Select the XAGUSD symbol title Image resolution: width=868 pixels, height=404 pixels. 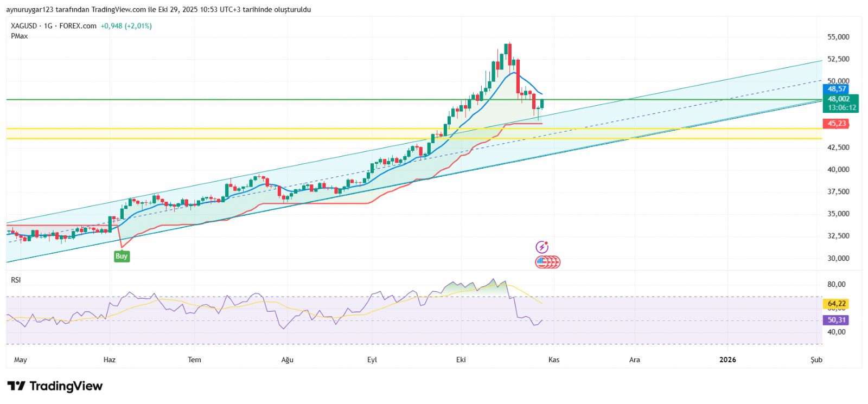[x=24, y=26]
